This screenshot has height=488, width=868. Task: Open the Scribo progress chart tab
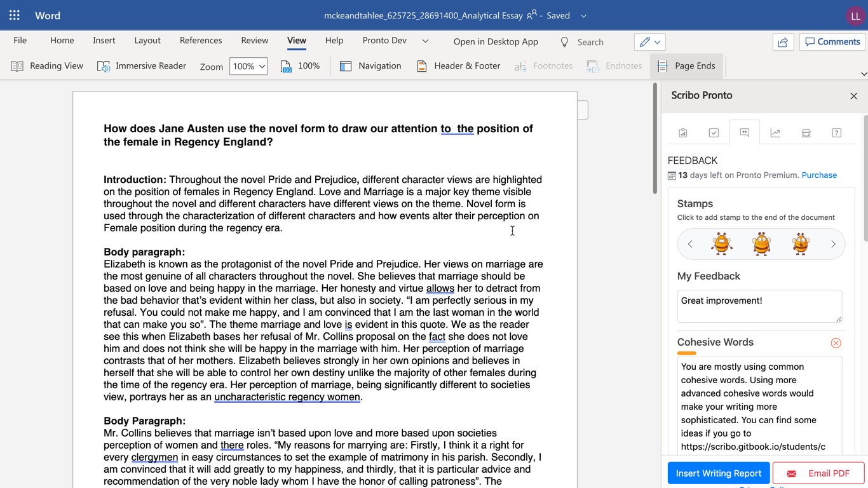[775, 133]
